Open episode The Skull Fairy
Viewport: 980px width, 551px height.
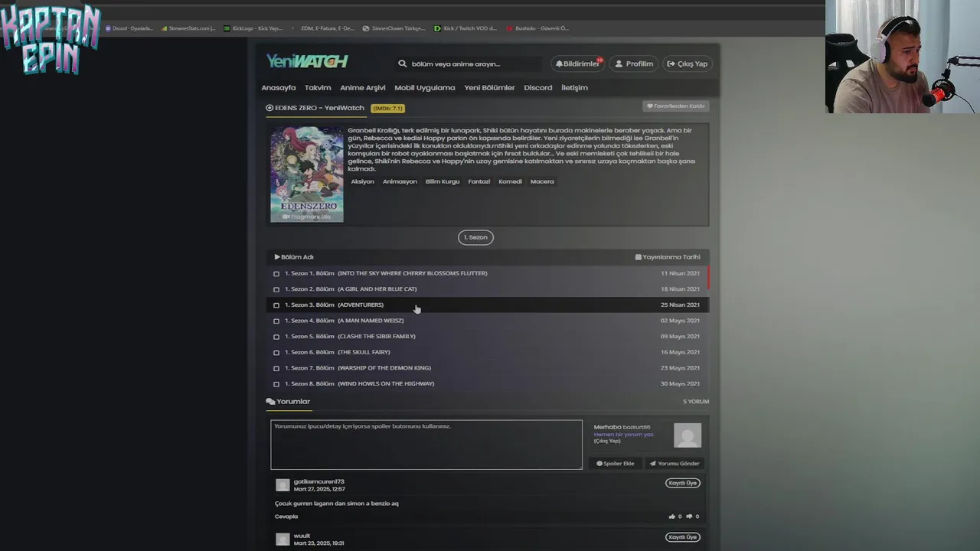[338, 352]
